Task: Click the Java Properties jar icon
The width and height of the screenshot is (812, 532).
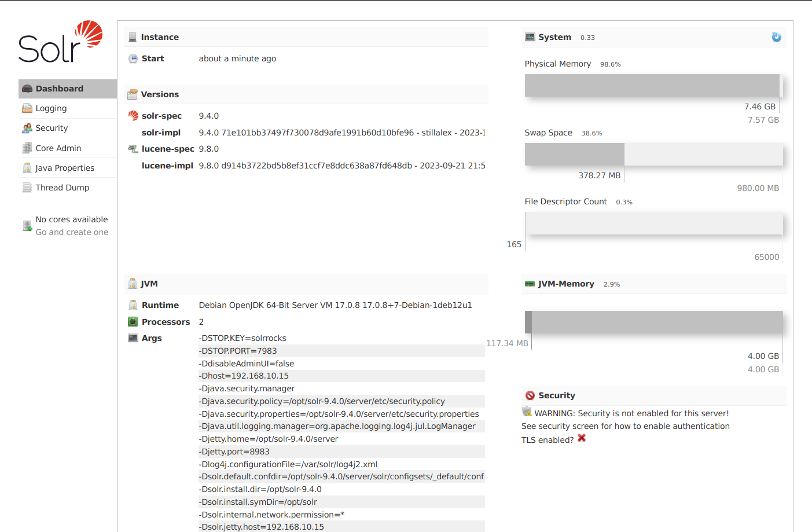Action: (x=27, y=168)
